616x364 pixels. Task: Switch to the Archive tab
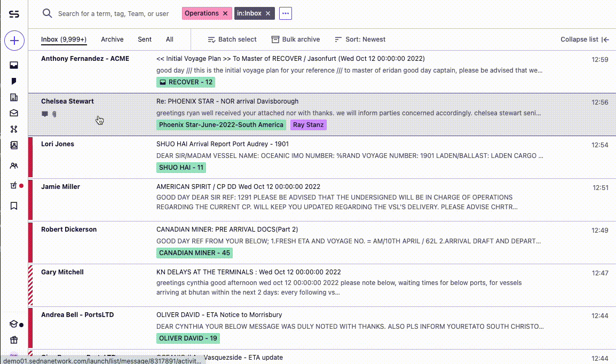[112, 39]
